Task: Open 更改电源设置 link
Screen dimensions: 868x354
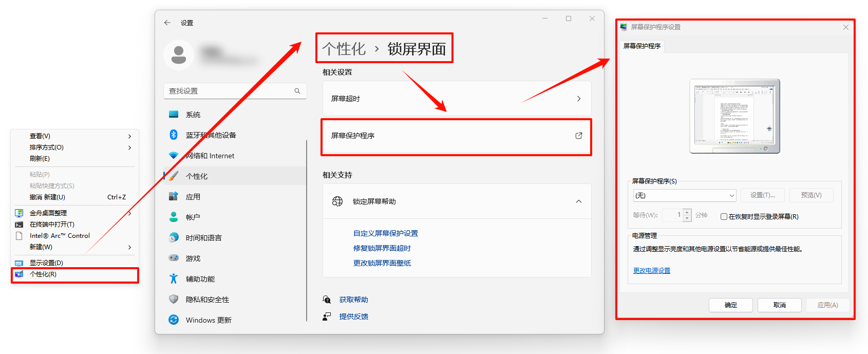Action: coord(651,271)
